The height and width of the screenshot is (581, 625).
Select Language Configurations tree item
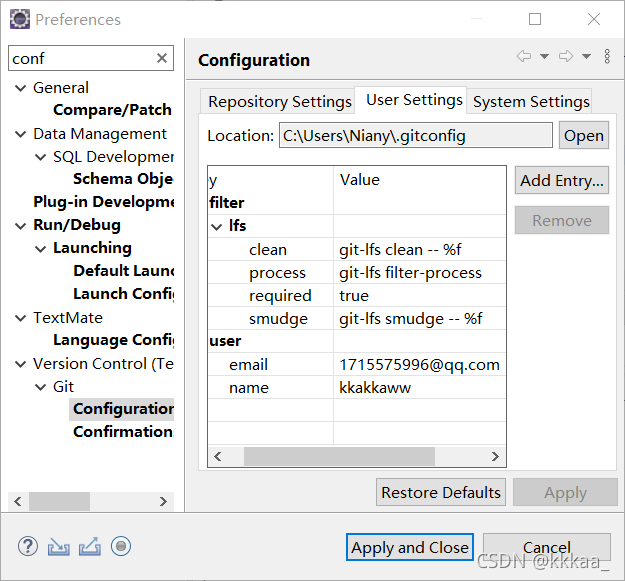tap(114, 340)
